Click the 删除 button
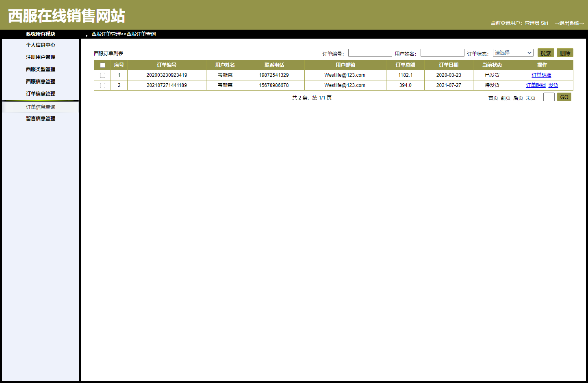This screenshot has width=588, height=383. pyautogui.click(x=565, y=53)
